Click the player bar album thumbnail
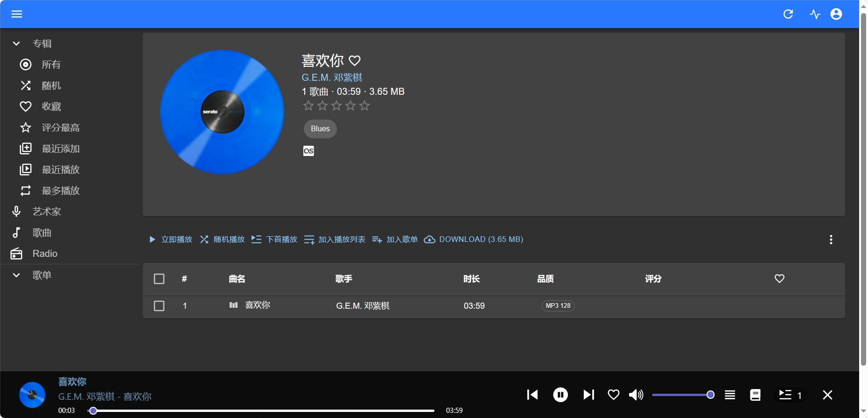 (x=32, y=395)
